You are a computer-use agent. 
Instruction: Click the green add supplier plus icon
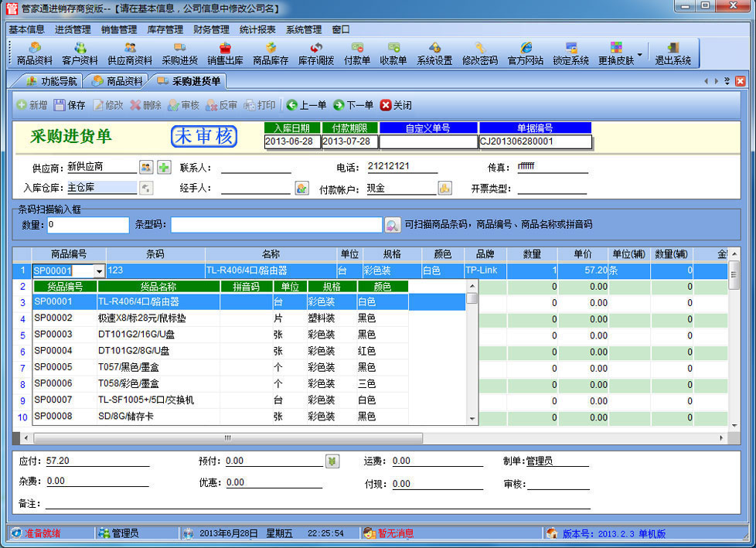(x=164, y=167)
